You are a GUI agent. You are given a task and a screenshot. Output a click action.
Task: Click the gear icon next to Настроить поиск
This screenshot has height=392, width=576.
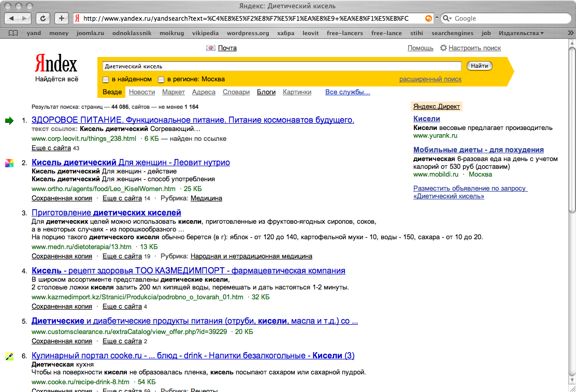[x=443, y=48]
